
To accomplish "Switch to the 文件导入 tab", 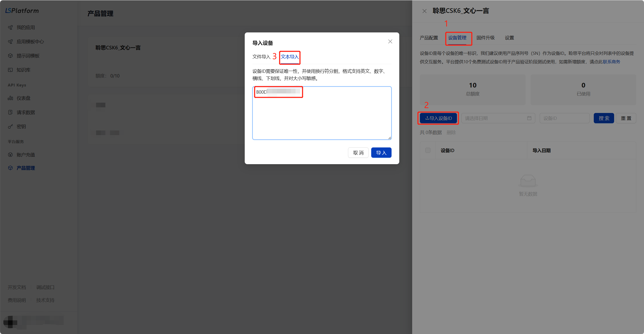I will click(261, 57).
